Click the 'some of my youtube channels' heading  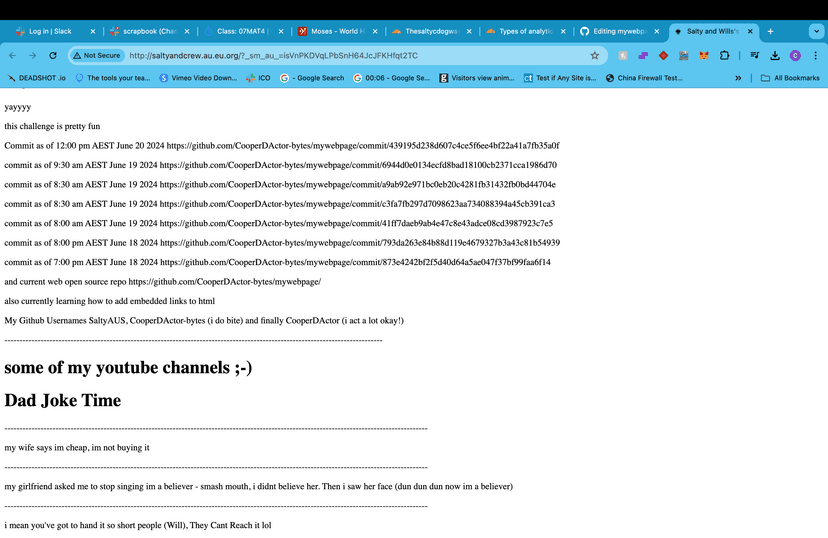coord(128,367)
